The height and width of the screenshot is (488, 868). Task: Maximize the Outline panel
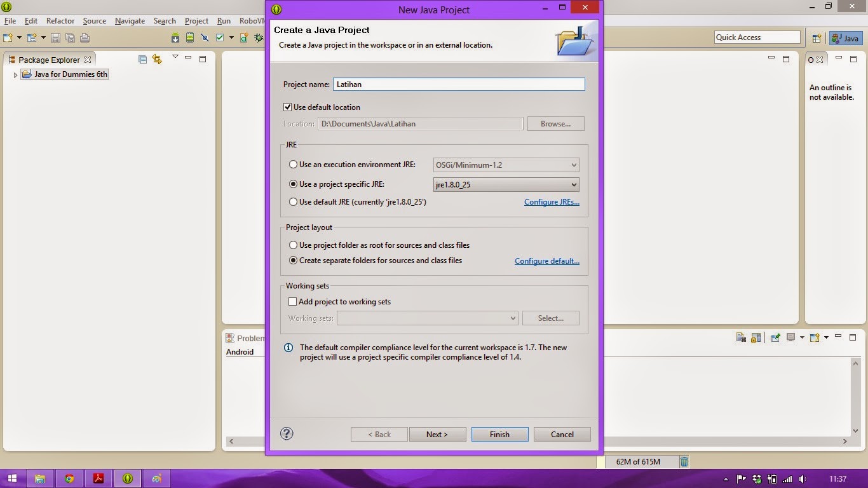[x=853, y=59]
